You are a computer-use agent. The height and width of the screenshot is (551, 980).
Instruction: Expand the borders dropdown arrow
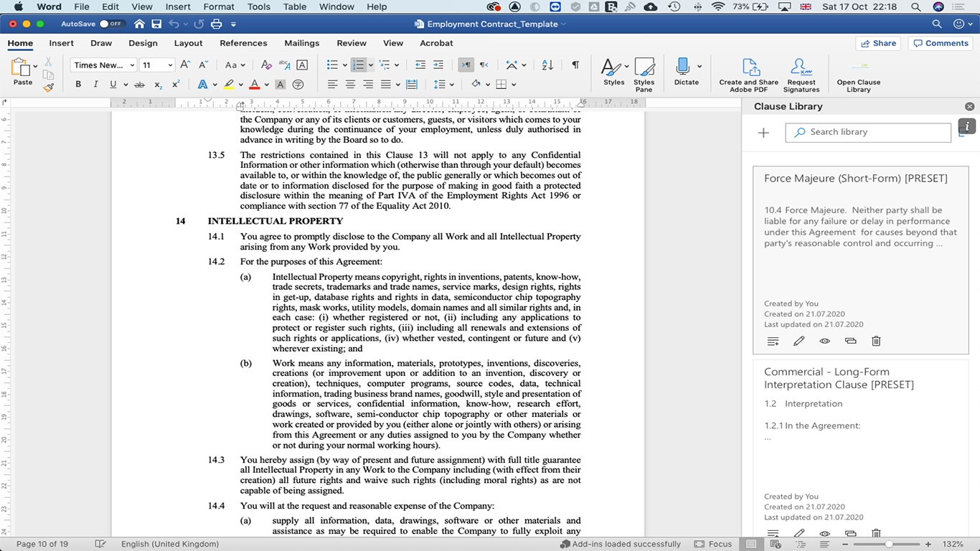tap(513, 85)
